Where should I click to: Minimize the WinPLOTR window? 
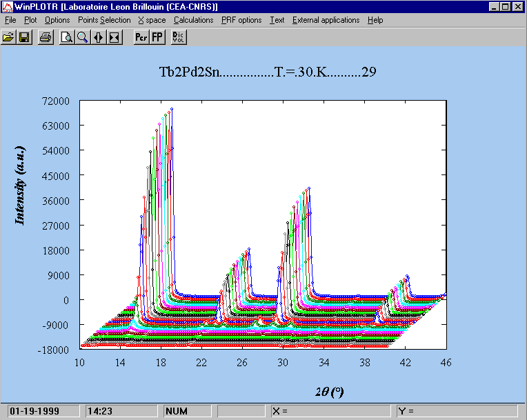coord(494,7)
